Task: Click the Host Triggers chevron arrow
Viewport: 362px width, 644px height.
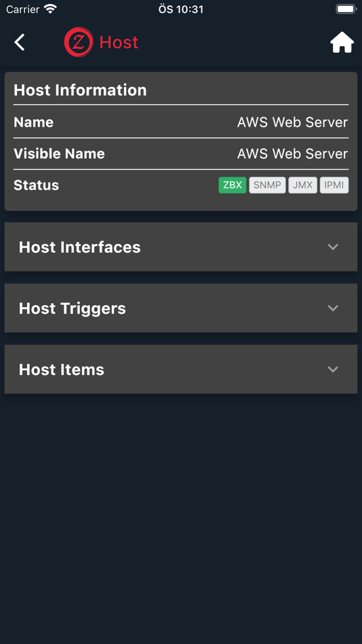Action: tap(333, 308)
